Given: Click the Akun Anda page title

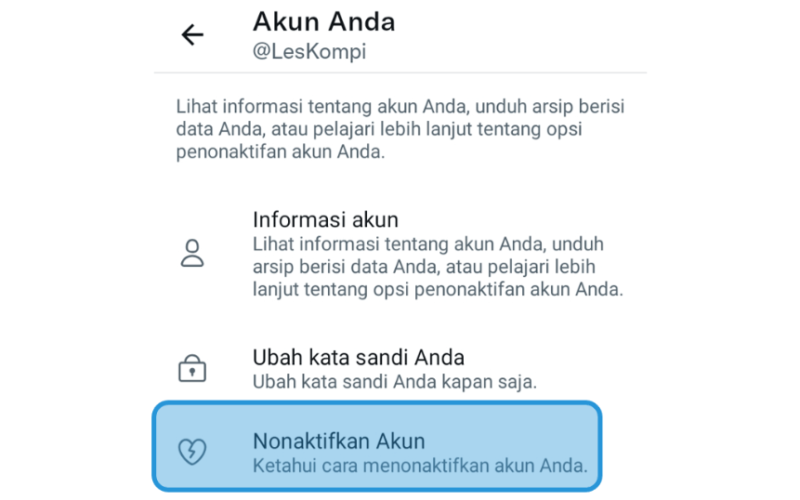Looking at the screenshot, I should pos(324,22).
